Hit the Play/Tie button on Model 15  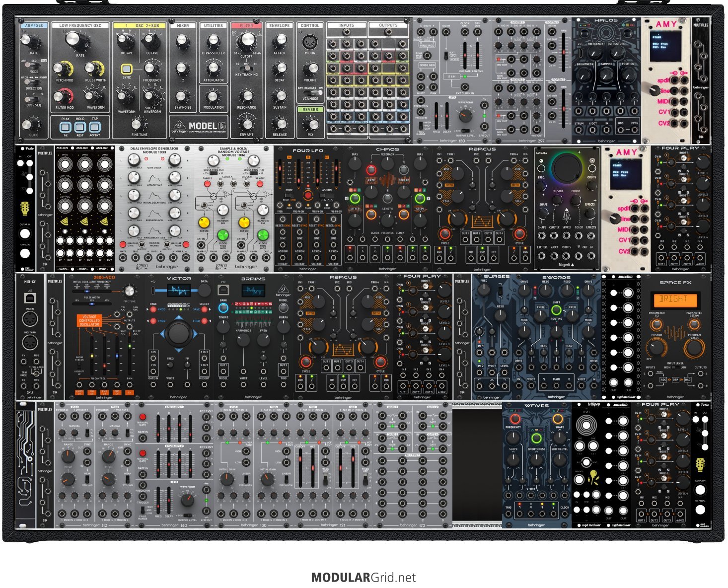tap(66, 127)
